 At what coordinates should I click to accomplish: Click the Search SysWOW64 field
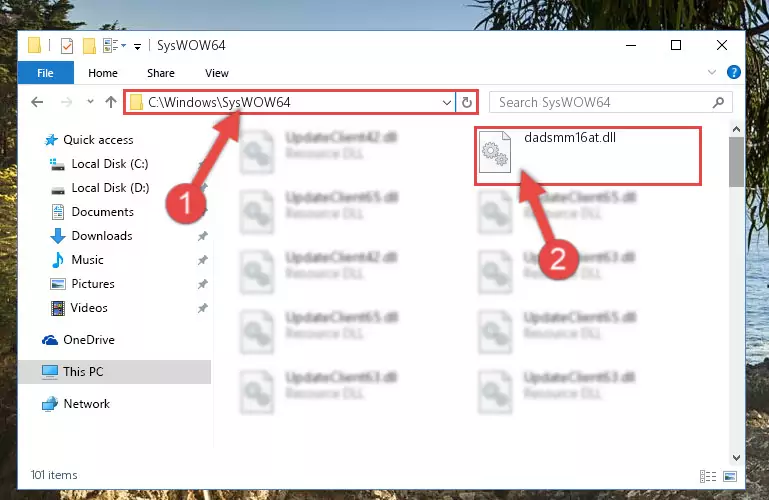611,102
